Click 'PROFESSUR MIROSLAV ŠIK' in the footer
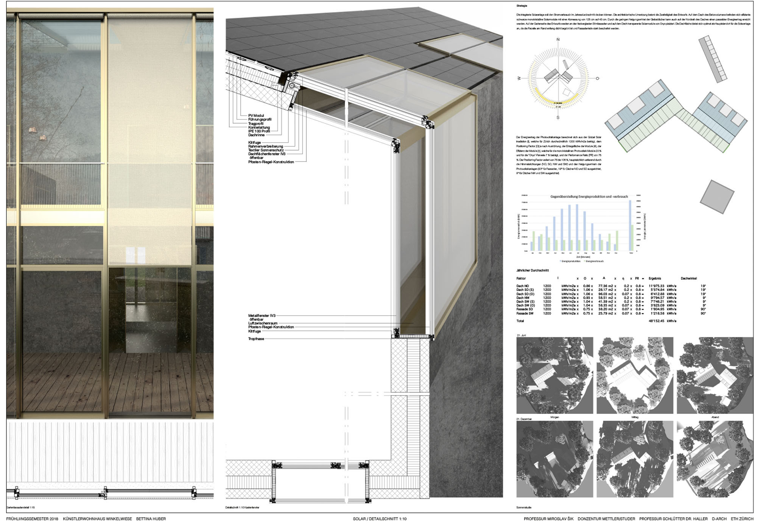 [548, 519]
